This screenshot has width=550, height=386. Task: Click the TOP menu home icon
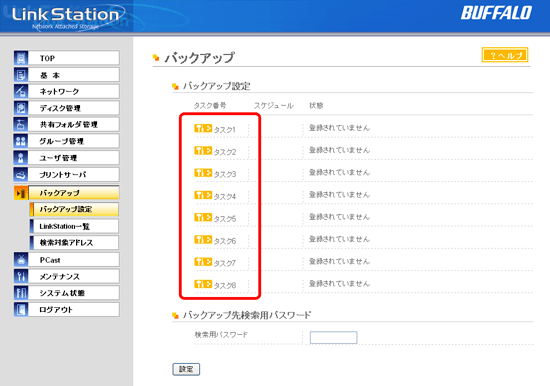coord(21,58)
